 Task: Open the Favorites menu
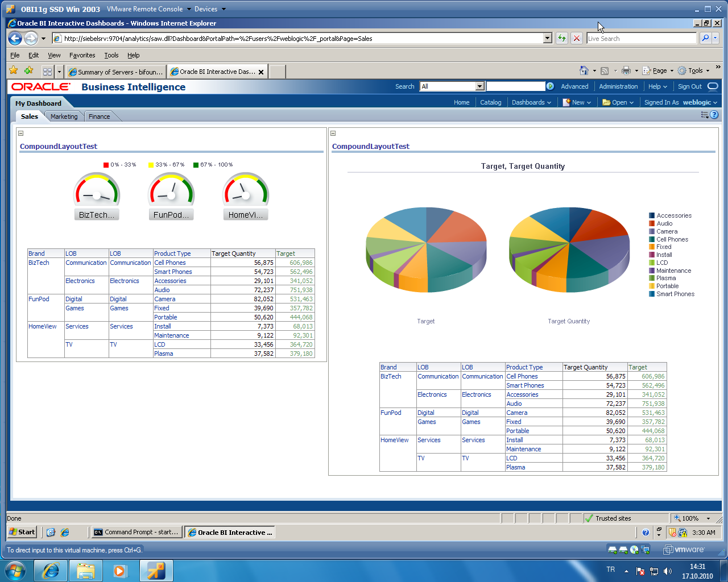[x=82, y=55]
